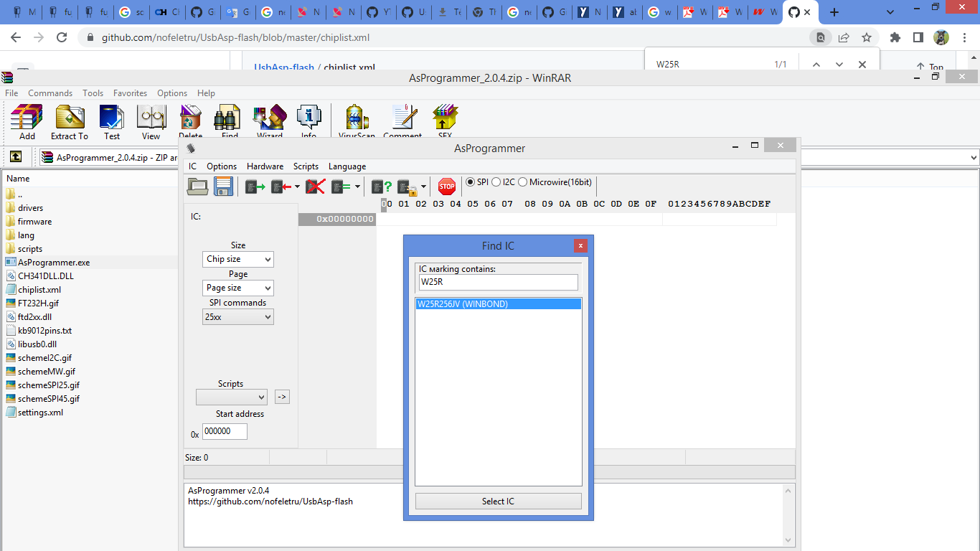Viewport: 980px width, 551px height.
Task: Select W25R256JV (WINBOND) in the list
Action: click(498, 304)
